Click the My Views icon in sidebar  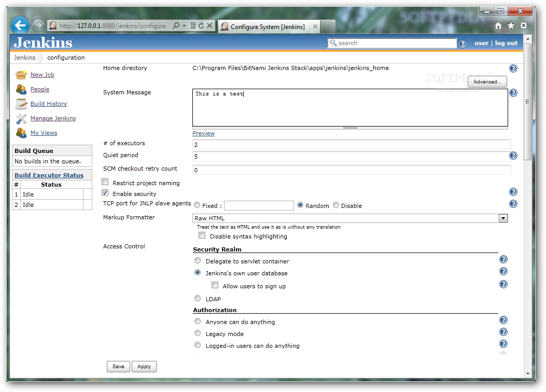coord(21,133)
